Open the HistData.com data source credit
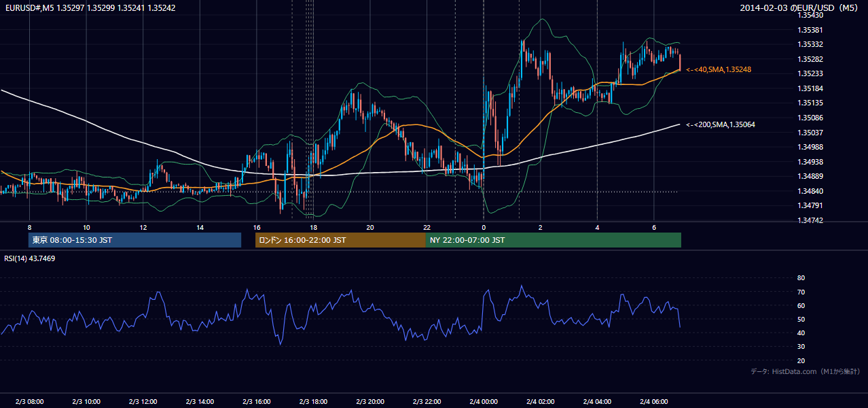The width and height of the screenshot is (868, 408). coord(806,371)
